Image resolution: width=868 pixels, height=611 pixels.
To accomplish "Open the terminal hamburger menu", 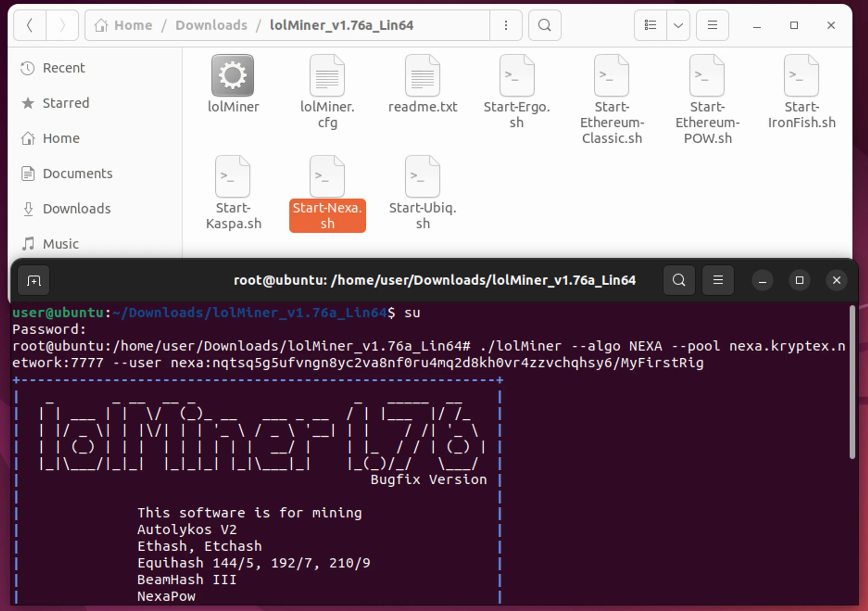I will click(x=718, y=280).
